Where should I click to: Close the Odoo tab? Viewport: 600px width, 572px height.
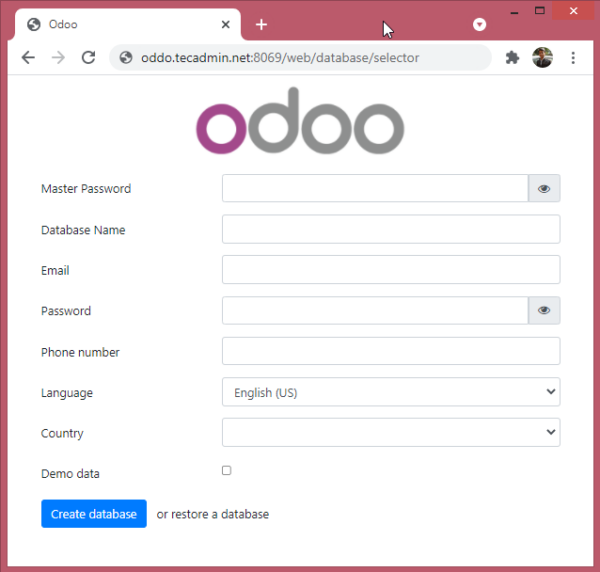227,24
